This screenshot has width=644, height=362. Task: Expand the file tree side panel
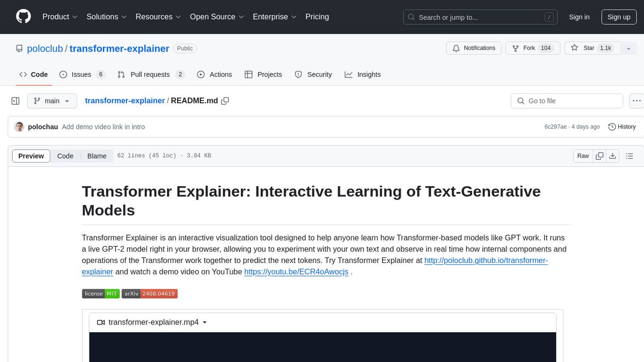[16, 101]
